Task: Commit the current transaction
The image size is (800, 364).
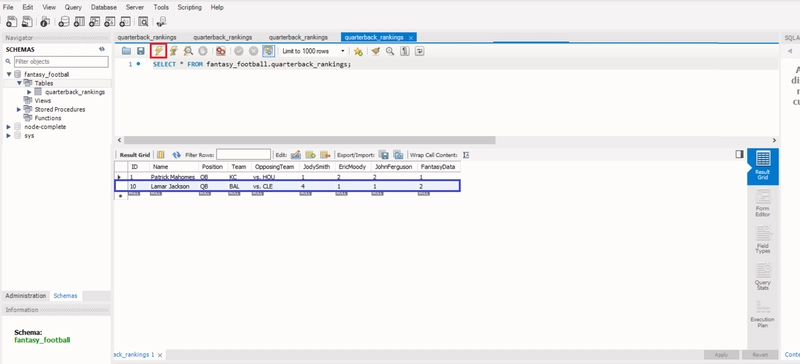Action: 238,51
